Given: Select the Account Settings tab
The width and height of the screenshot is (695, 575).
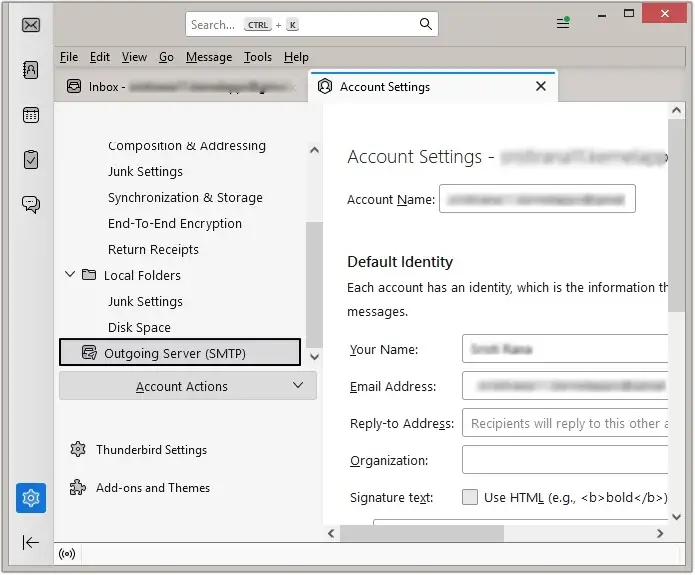Looking at the screenshot, I should pyautogui.click(x=433, y=86).
